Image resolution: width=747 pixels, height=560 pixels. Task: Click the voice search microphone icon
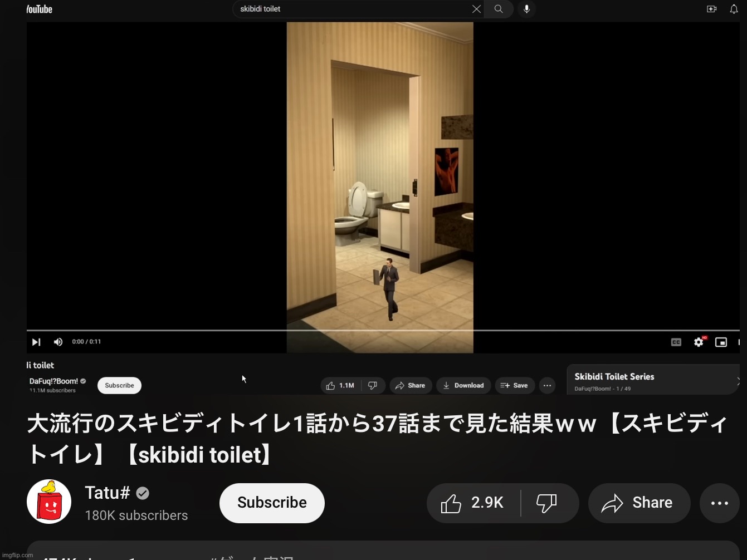(526, 9)
